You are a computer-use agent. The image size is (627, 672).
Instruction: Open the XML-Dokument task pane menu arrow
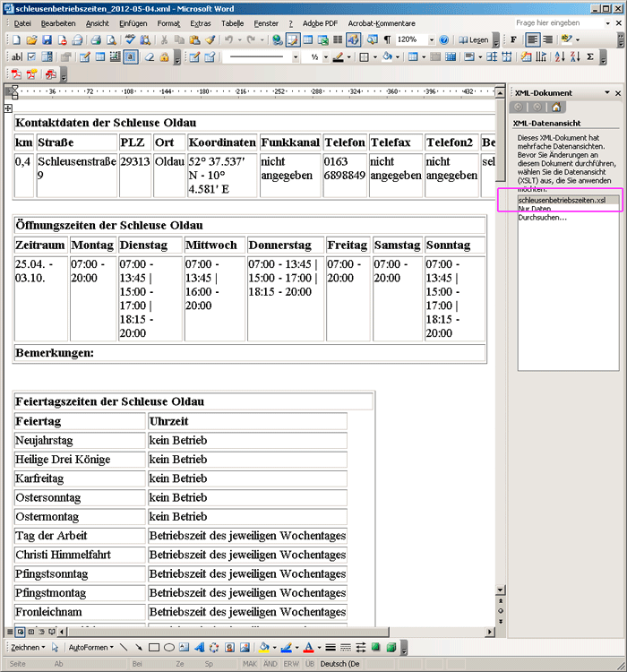[607, 92]
